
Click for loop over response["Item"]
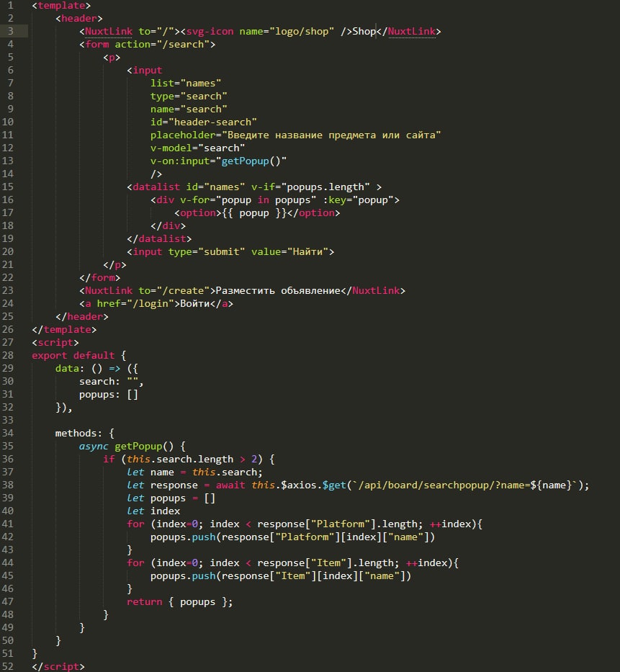(292, 563)
